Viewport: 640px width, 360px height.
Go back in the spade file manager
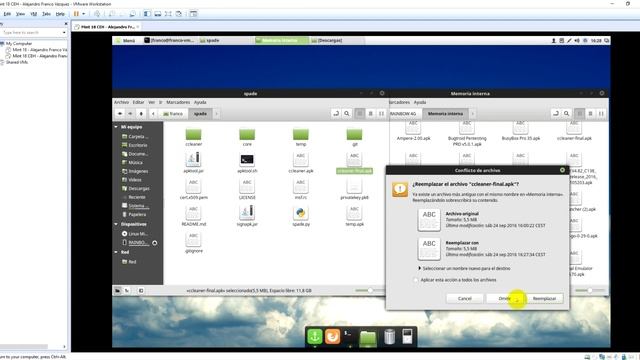tap(120, 113)
